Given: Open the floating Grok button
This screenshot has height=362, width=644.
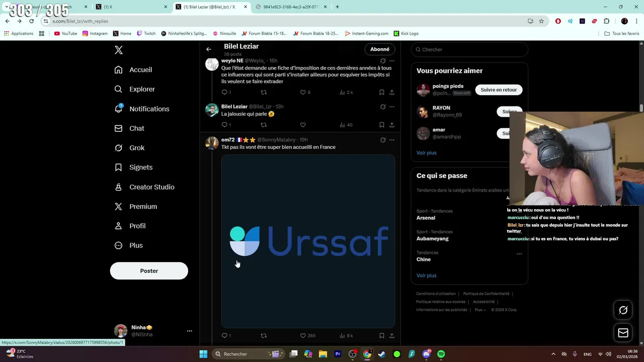Looking at the screenshot, I should (623, 310).
